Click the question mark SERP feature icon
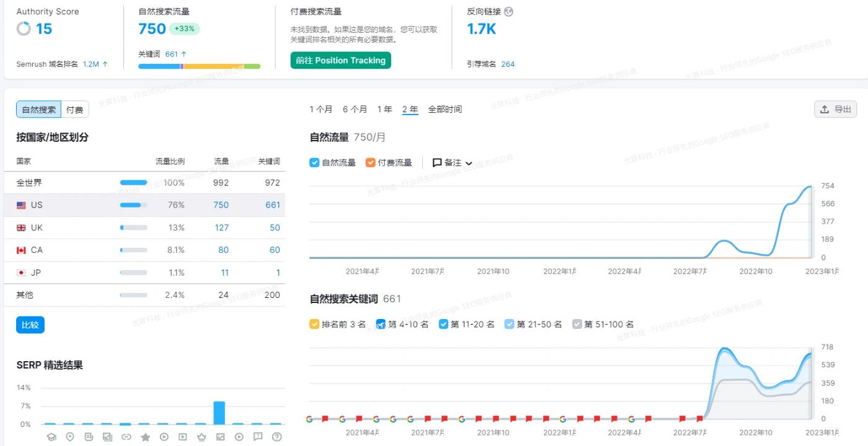Image resolution: width=868 pixels, height=446 pixels. (x=277, y=437)
